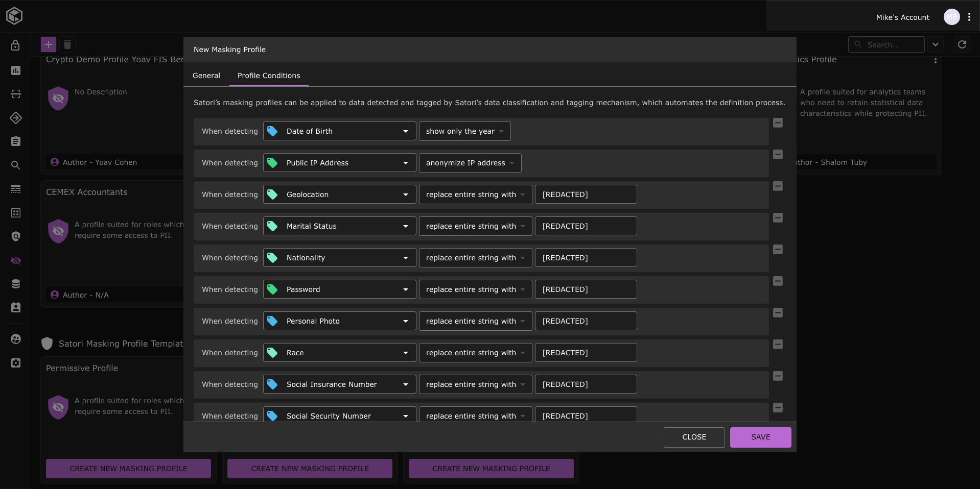Click the gear settings icon in sidebar
This screenshot has height=489, width=980.
click(x=16, y=363)
